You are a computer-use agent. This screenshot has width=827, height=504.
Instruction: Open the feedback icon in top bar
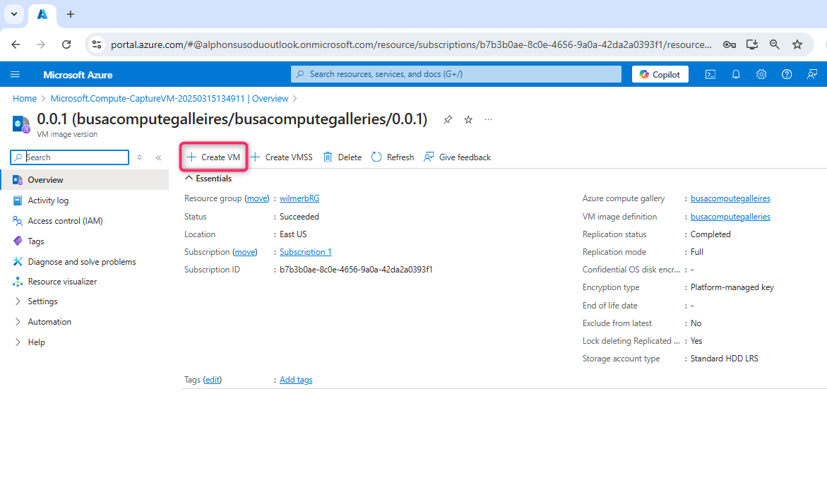pyautogui.click(x=811, y=74)
